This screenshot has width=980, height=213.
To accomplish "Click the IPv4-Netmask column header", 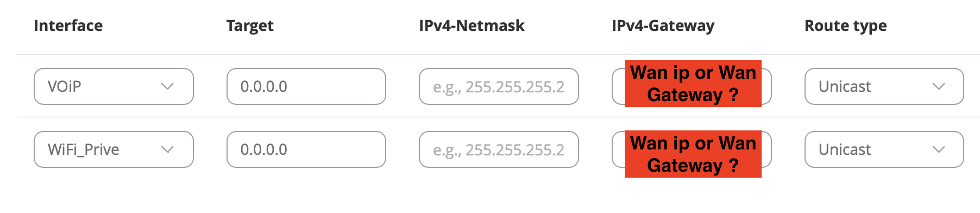I will pyautogui.click(x=472, y=26).
